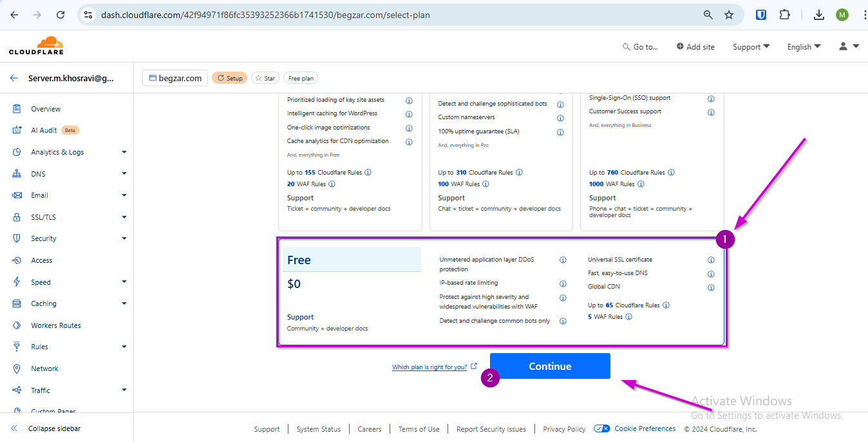Screen dimensions: 868x442
Task: Click info icon beside Intelligent caching for WordPress
Action: click(x=409, y=114)
